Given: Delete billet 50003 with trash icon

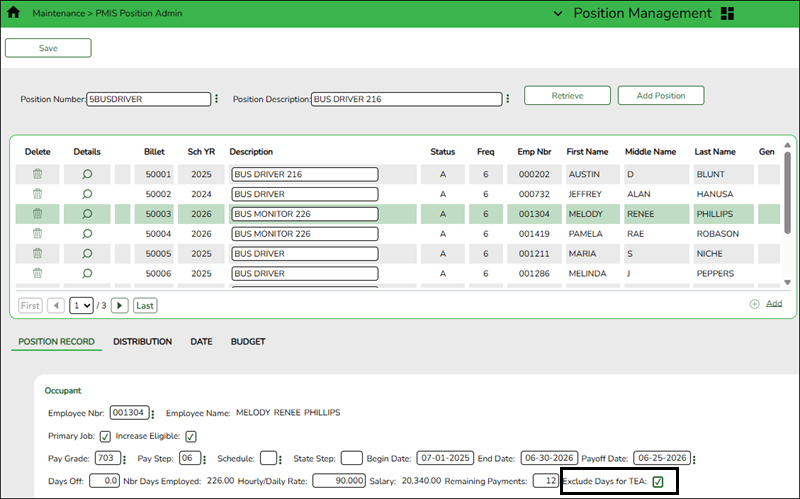Looking at the screenshot, I should [x=37, y=214].
